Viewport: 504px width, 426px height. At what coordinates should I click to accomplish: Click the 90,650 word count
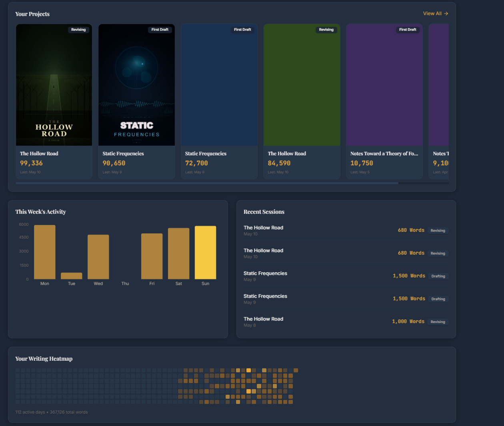point(114,163)
